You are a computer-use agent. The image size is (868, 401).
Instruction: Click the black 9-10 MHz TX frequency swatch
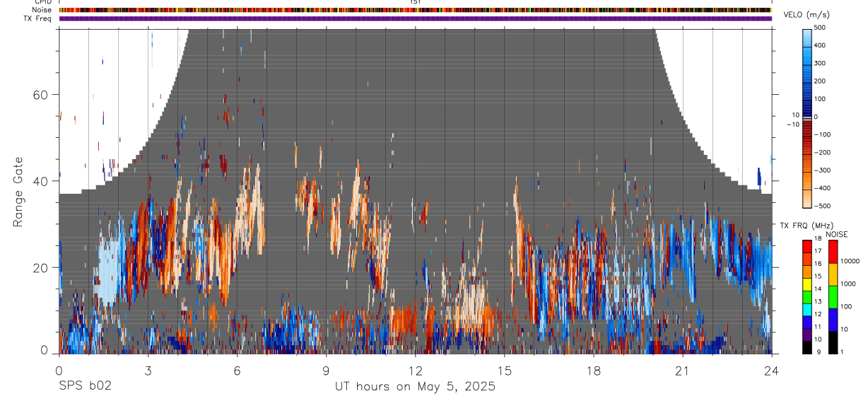pyautogui.click(x=807, y=347)
